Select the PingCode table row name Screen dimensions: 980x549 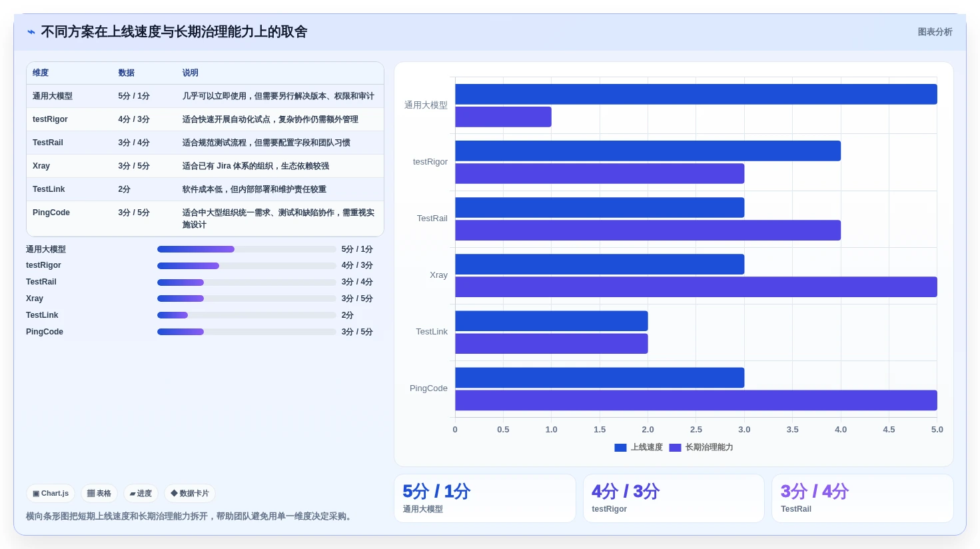click(x=51, y=213)
